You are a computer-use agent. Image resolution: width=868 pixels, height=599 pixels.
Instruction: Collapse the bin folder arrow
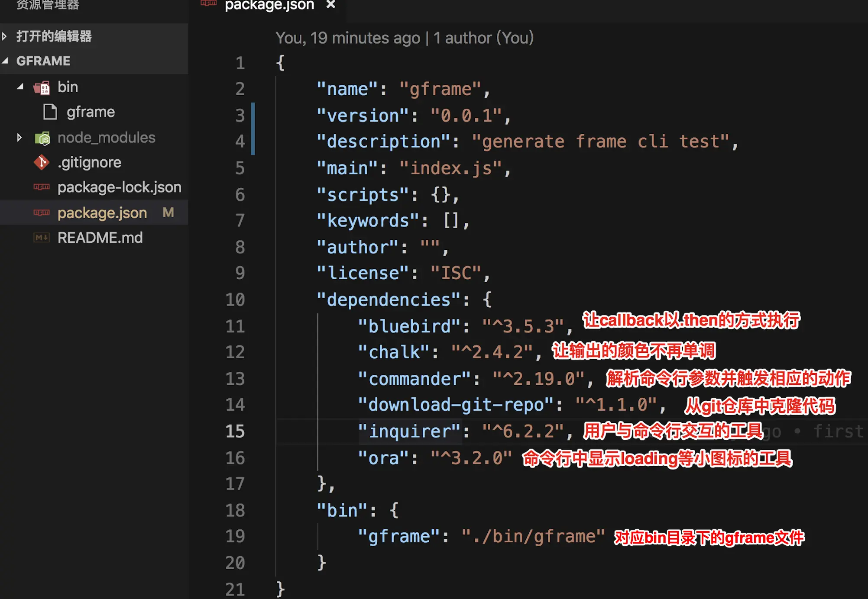tap(20, 87)
